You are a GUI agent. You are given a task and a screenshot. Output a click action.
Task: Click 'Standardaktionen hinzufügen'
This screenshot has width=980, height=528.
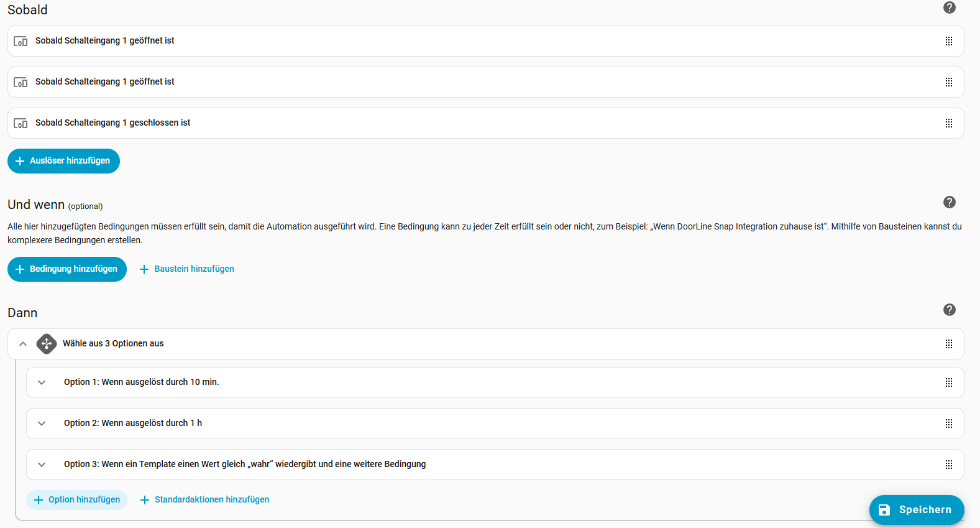[205, 500]
